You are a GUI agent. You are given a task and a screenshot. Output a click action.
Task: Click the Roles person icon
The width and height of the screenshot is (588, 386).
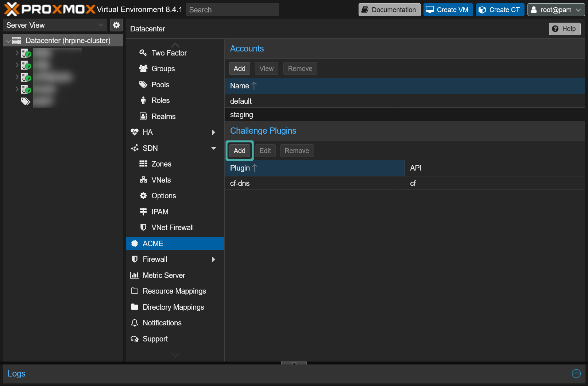tap(143, 100)
